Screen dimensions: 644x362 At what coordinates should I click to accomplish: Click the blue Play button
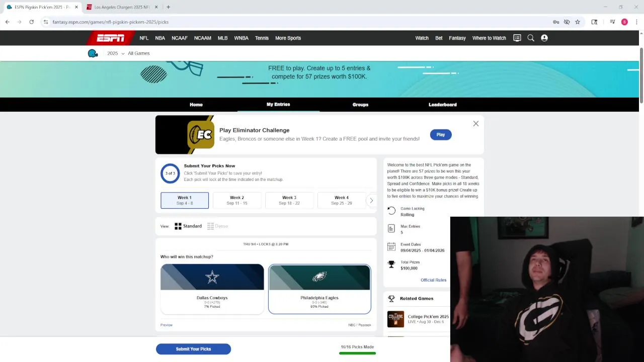pos(441,135)
